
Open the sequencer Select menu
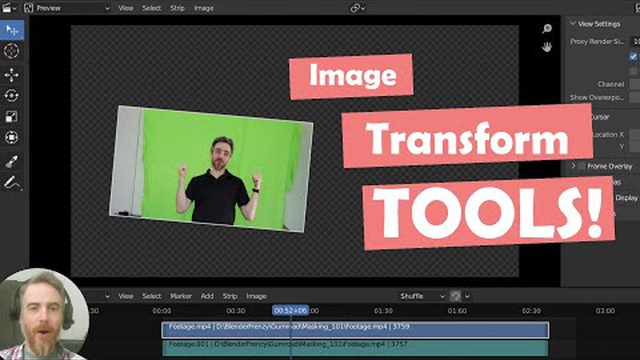tap(151, 296)
